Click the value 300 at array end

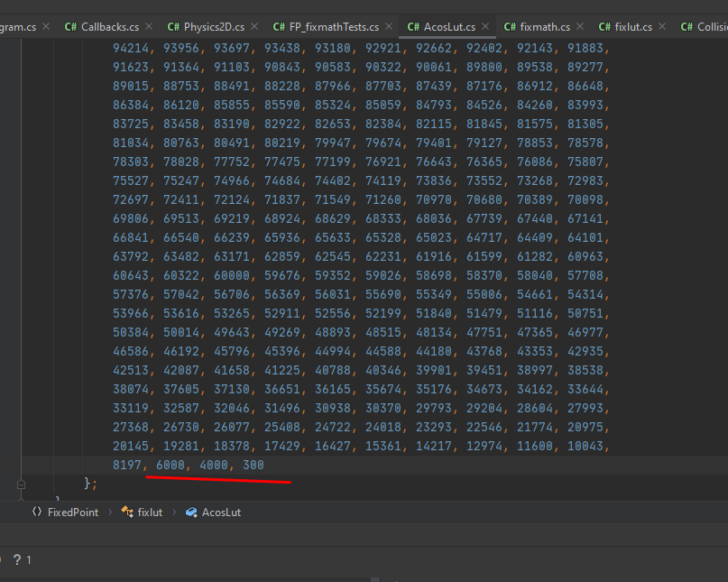253,465
